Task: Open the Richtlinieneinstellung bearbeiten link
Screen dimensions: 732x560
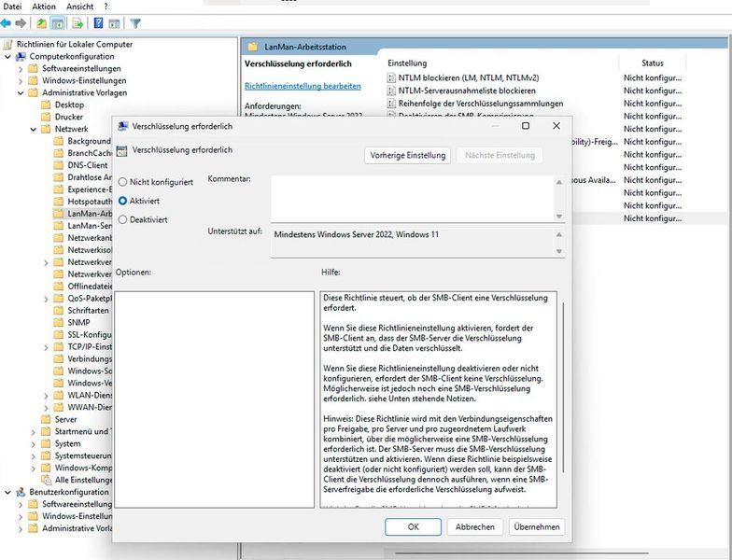Action: click(303, 86)
